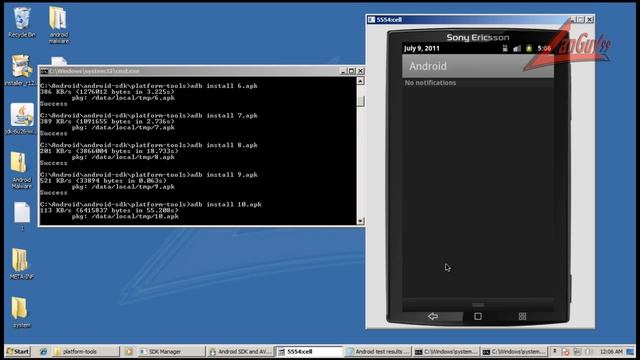
Task: Click the cmd window scrollbar thumb
Action: click(360, 101)
